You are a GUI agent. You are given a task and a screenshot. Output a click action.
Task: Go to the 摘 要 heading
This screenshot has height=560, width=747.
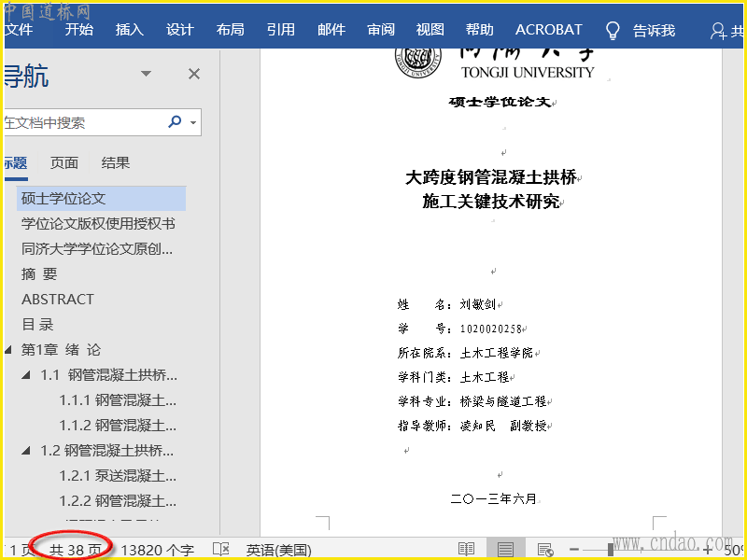[39, 274]
